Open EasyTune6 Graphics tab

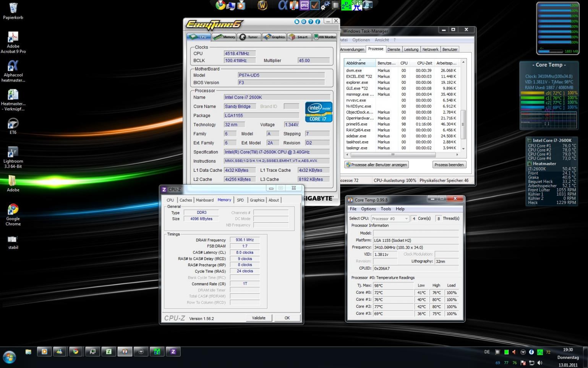tap(274, 37)
